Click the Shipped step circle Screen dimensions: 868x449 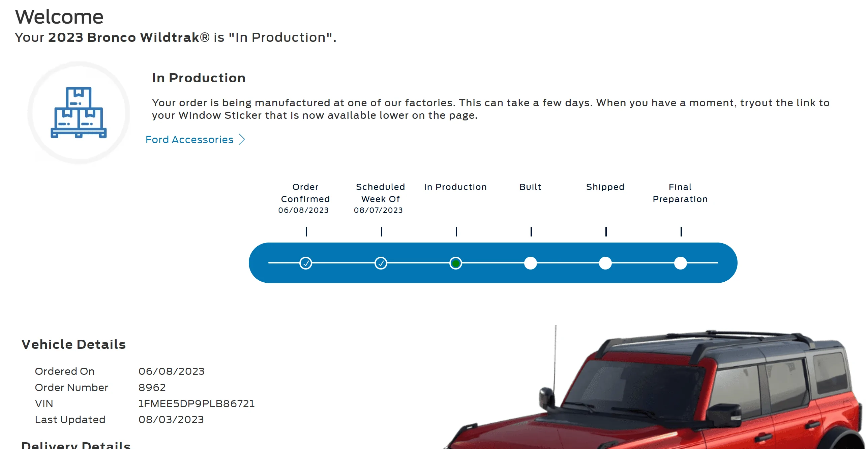point(605,263)
